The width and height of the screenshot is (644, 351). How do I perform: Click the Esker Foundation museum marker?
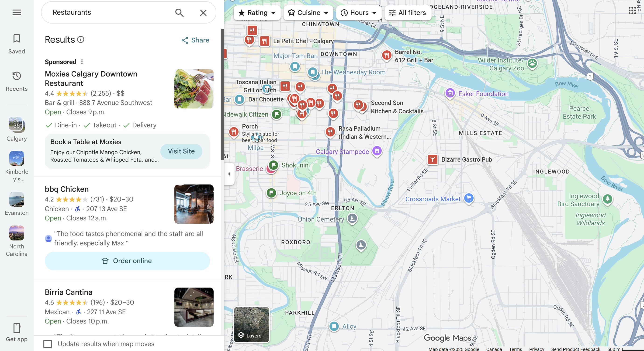click(450, 94)
